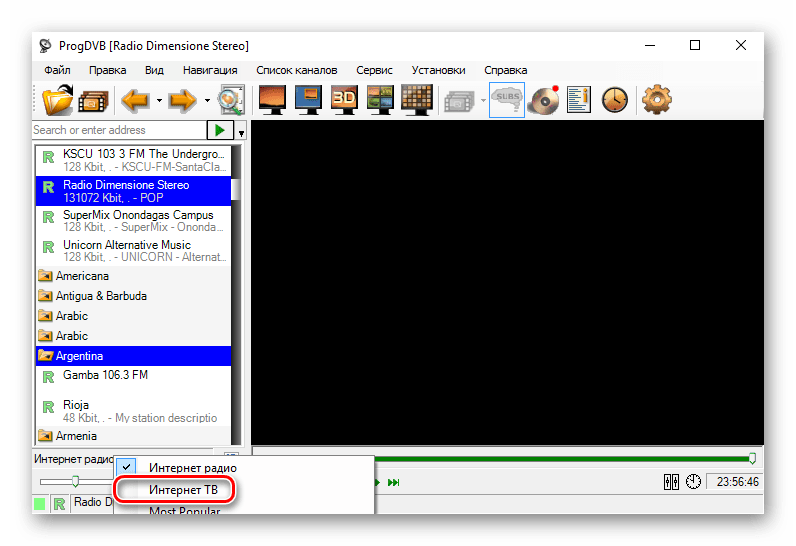Open the Файл menu
The height and width of the screenshot is (546, 796).
pos(57,70)
